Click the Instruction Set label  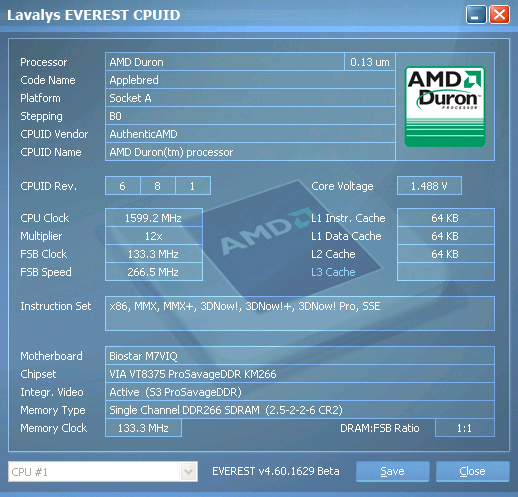tap(56, 306)
